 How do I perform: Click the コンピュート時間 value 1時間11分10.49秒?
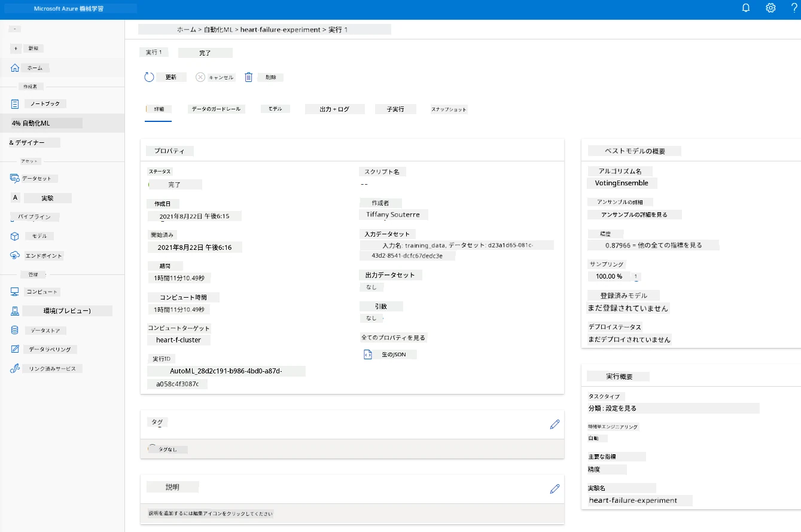tap(179, 309)
